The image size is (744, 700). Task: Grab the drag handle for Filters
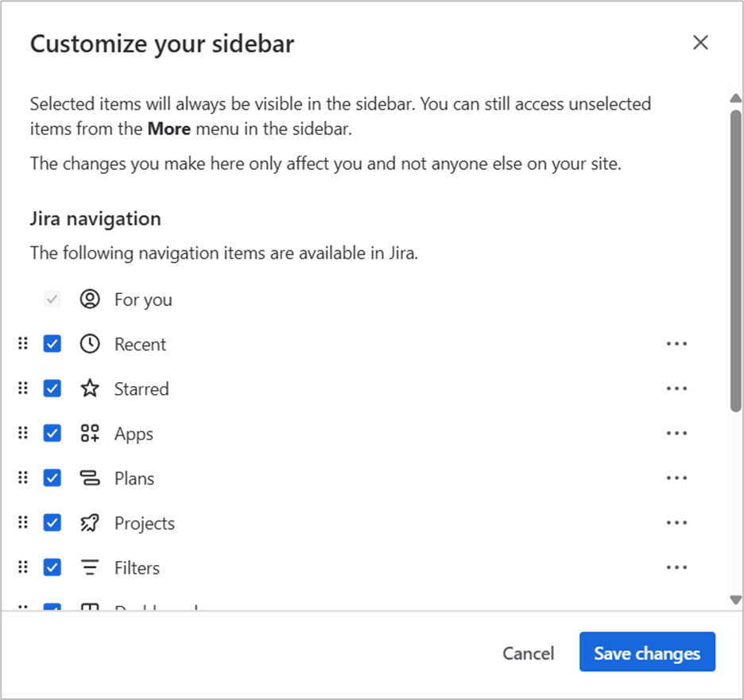23,567
